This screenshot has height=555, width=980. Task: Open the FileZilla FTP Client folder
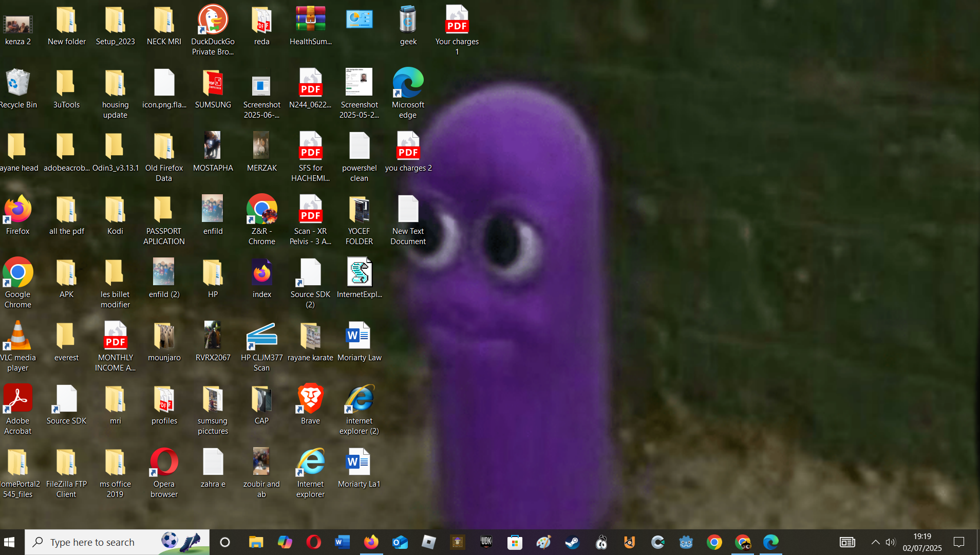point(66,473)
